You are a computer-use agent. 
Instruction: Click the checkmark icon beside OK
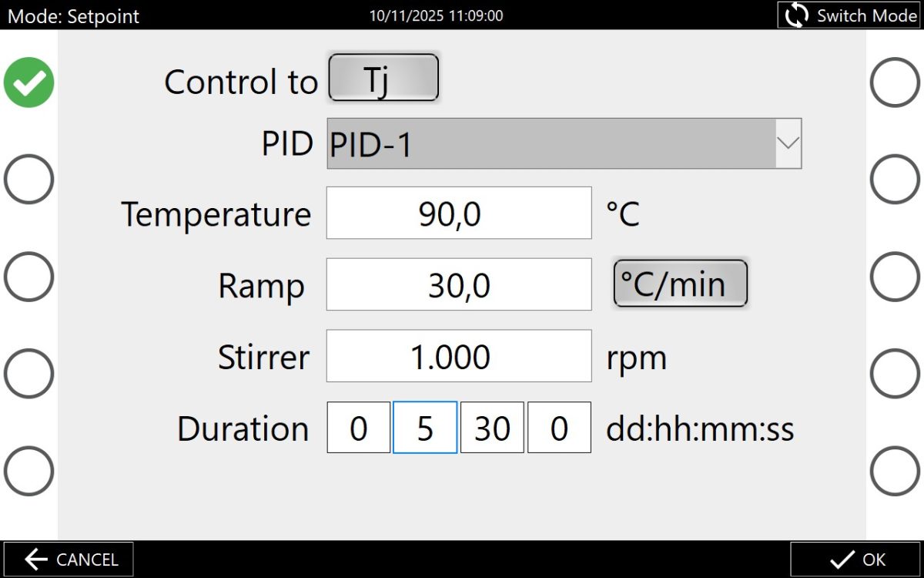(x=842, y=560)
